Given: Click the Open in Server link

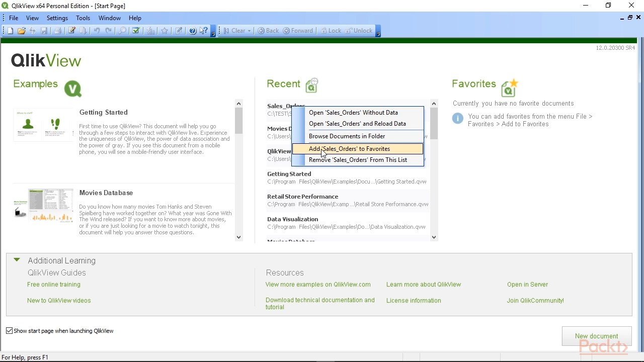Looking at the screenshot, I should [x=527, y=285].
